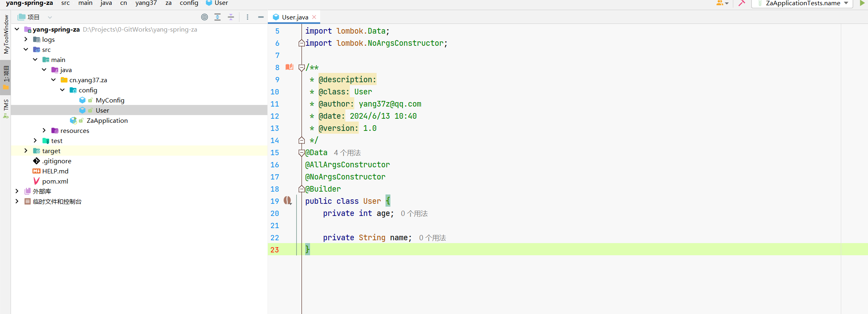This screenshot has height=314, width=868.
Task: Click the target folder icon
Action: pyautogui.click(x=37, y=151)
